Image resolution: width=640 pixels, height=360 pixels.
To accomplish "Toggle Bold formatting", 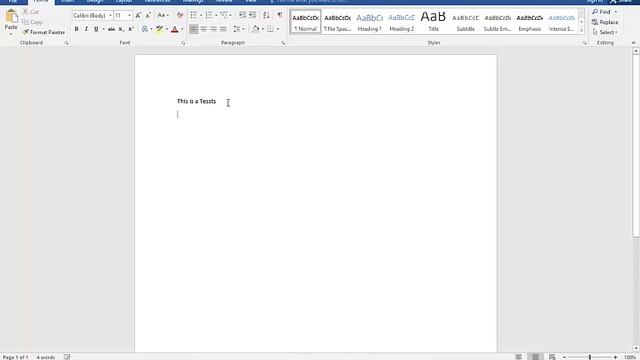I will point(76,29).
